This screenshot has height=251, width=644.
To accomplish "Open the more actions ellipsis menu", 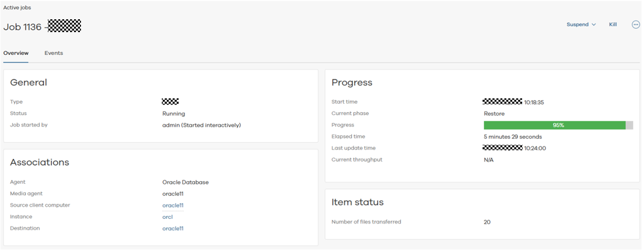I will [x=636, y=25].
